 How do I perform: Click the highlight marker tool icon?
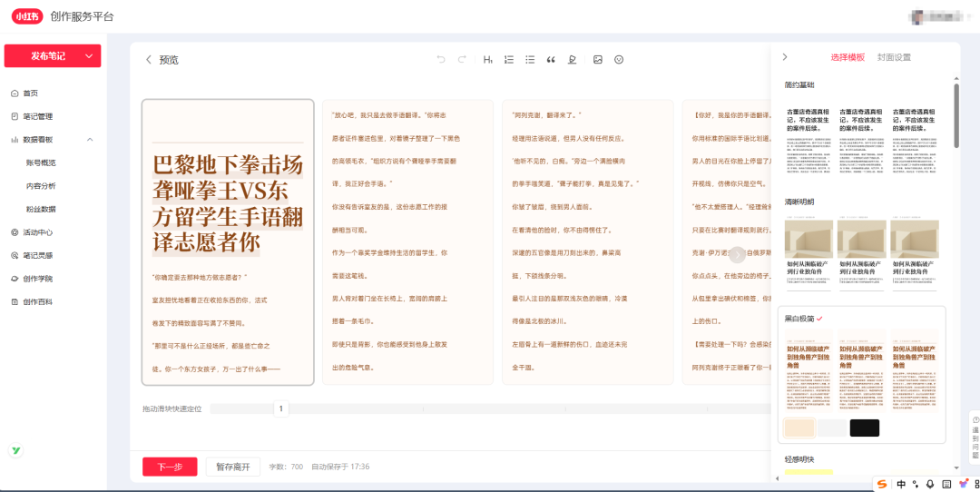[572, 60]
